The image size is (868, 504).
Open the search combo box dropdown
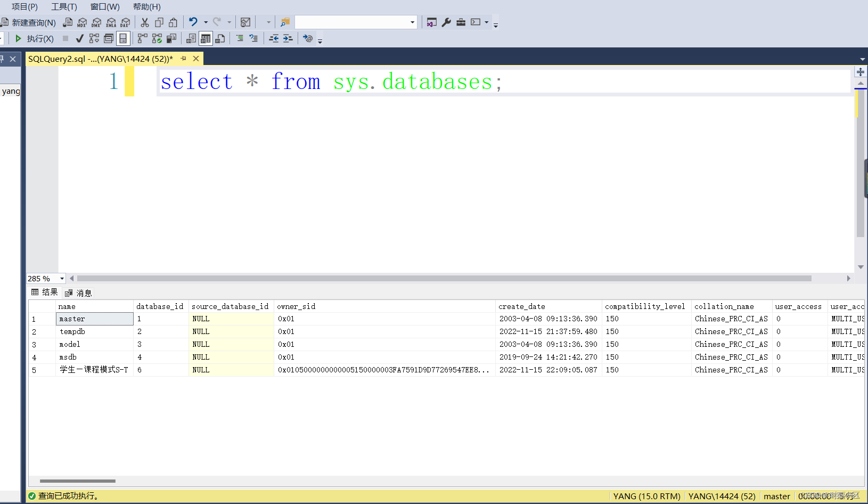tap(412, 22)
